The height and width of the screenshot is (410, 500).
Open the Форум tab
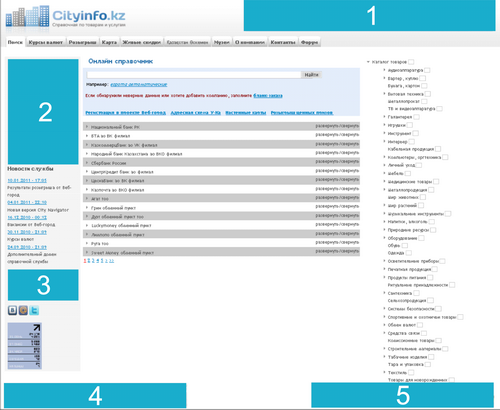310,42
